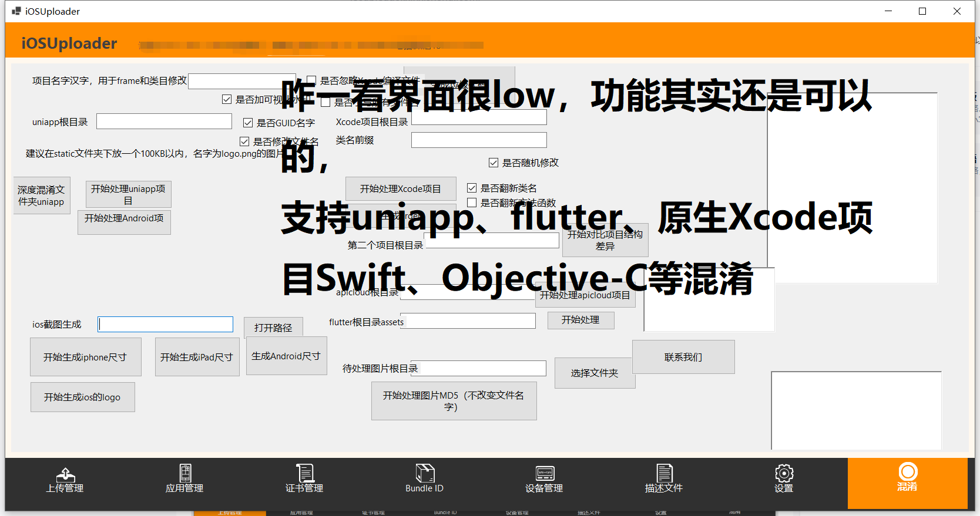Open the 应用管理 app management tab
Screen dimensions: 980x516
click(184, 480)
